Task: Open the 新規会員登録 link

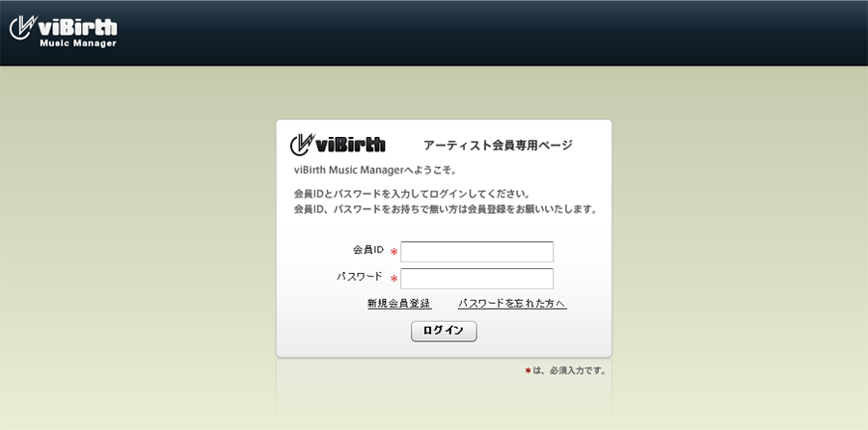Action: (399, 304)
